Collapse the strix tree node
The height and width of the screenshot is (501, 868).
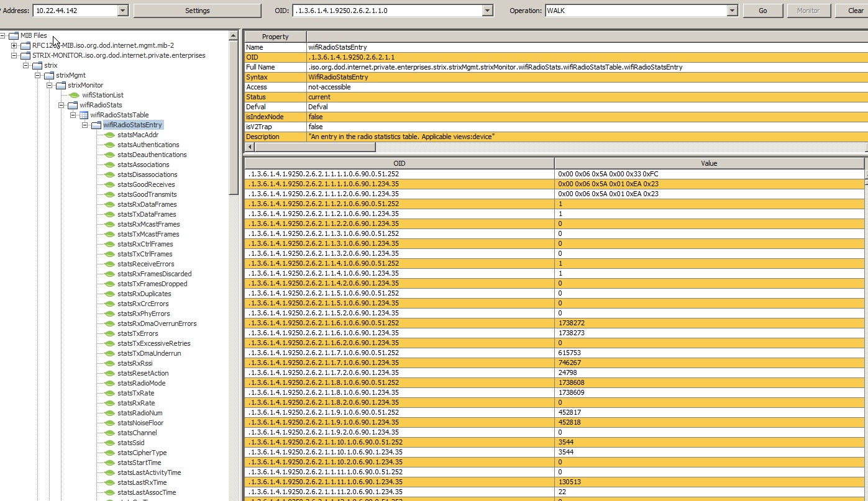[26, 65]
